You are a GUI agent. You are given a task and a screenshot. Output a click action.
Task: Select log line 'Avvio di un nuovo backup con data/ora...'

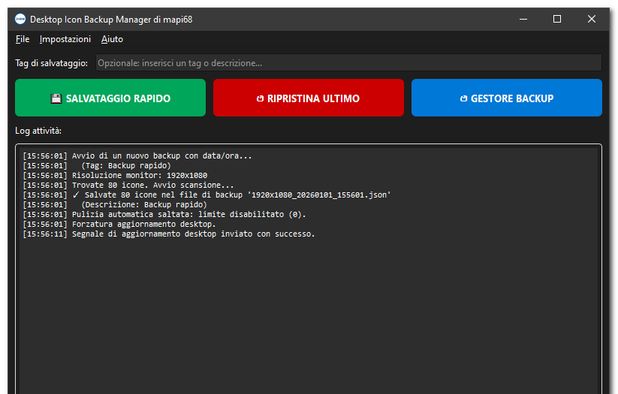click(137, 156)
